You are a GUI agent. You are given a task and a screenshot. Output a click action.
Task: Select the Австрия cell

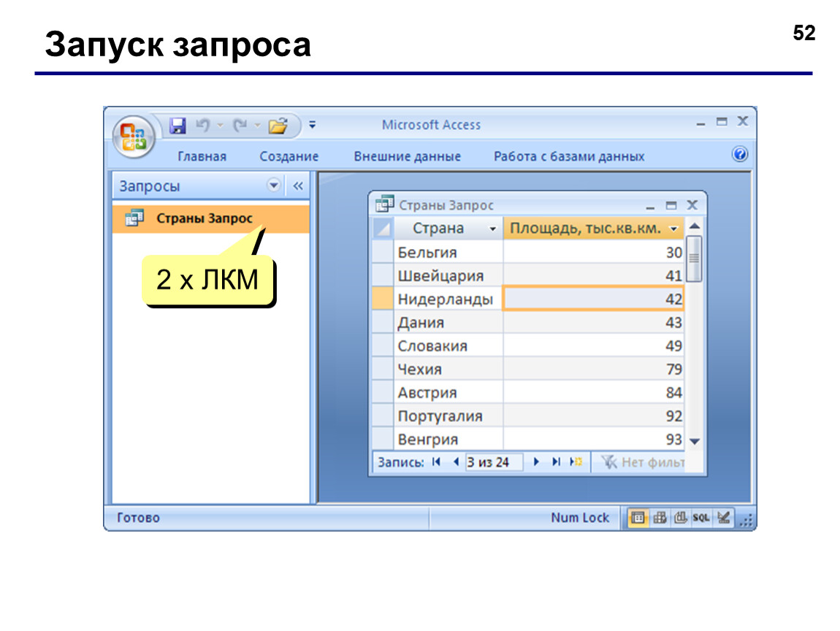448,393
